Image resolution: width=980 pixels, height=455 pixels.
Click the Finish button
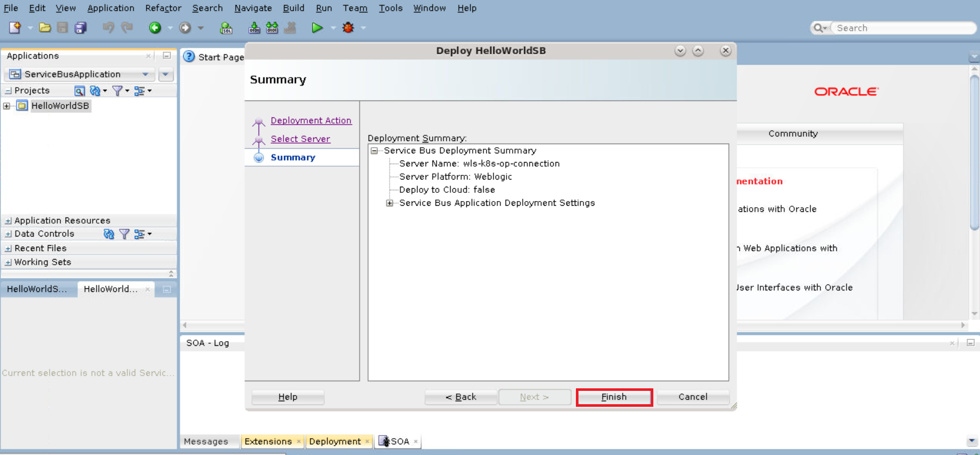pyautogui.click(x=614, y=397)
